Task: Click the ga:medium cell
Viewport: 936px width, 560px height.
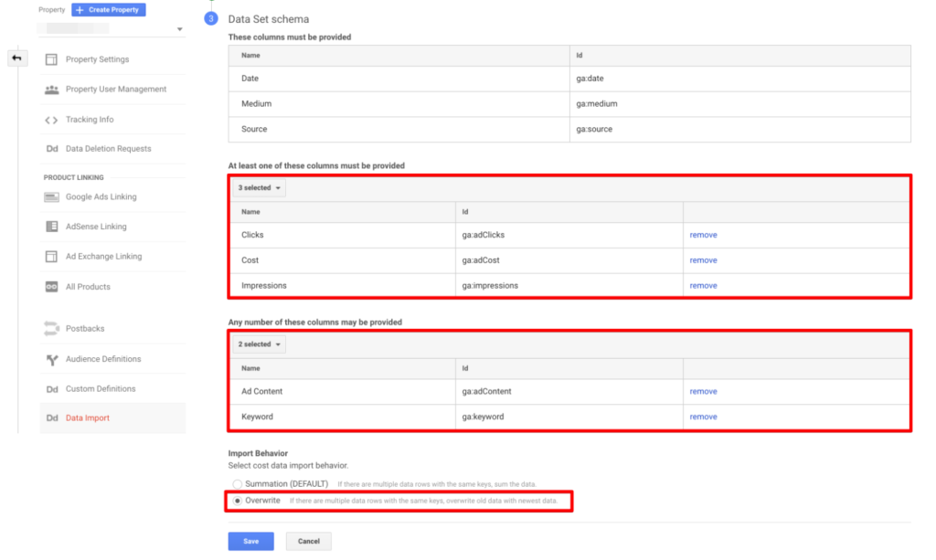Action: (x=740, y=104)
